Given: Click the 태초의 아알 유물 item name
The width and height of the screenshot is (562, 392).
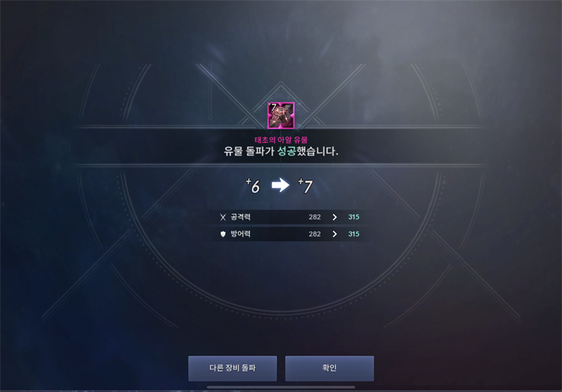Looking at the screenshot, I should click(x=281, y=140).
